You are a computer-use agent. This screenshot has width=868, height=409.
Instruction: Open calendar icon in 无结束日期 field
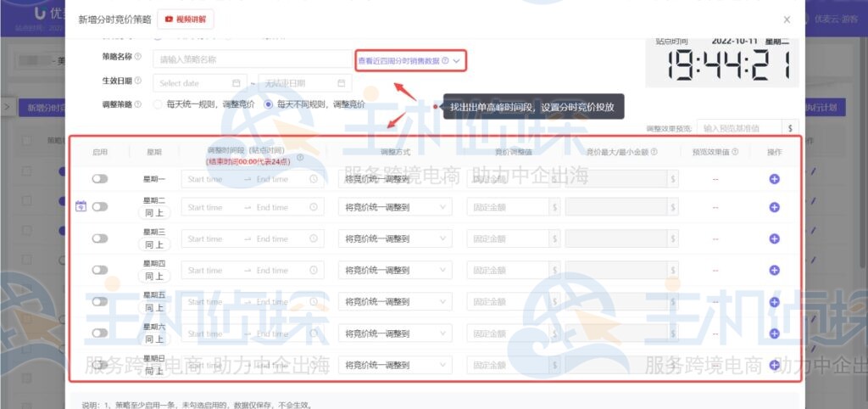click(x=342, y=83)
